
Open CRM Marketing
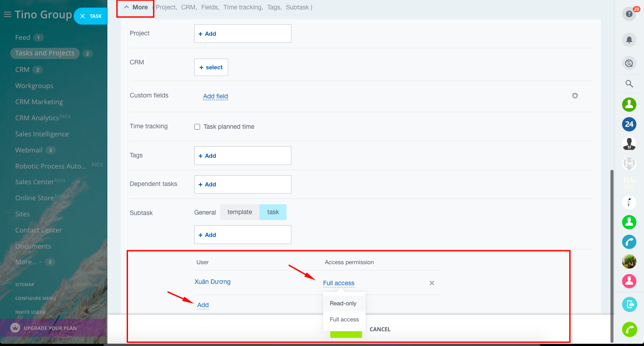pyautogui.click(x=39, y=102)
